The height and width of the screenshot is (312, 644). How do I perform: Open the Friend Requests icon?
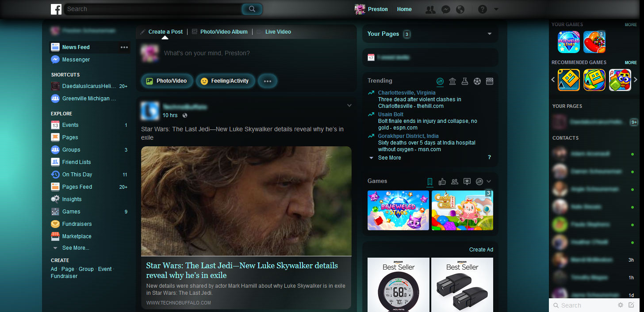[430, 9]
